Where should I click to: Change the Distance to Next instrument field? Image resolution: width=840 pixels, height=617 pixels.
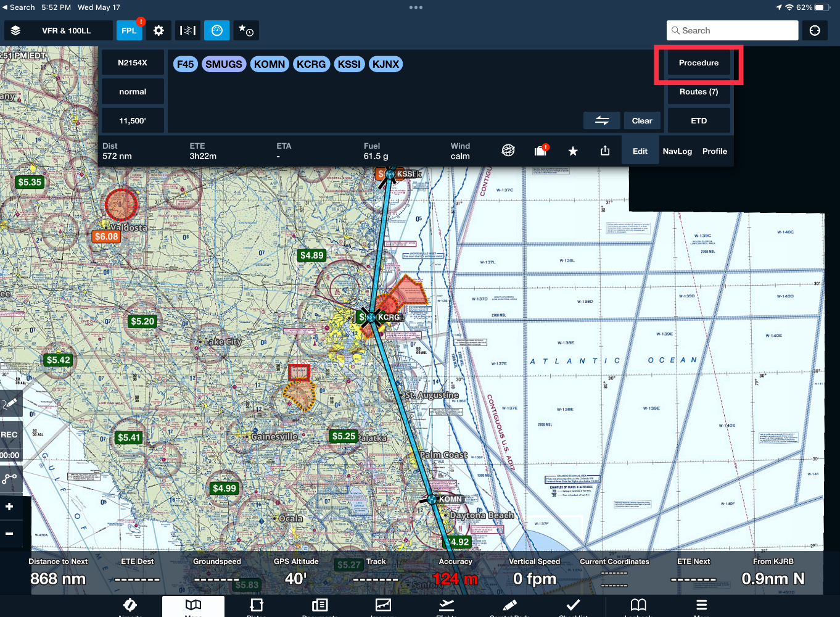(x=58, y=573)
